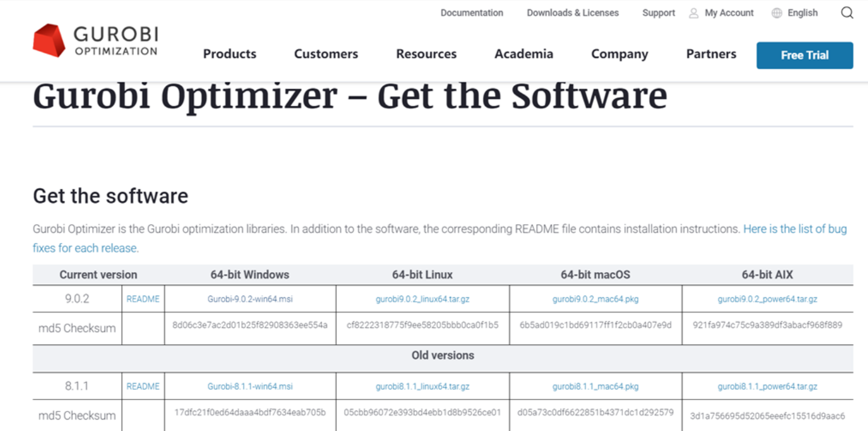This screenshot has width=868, height=431.
Task: Open the Resources menu
Action: click(x=426, y=54)
